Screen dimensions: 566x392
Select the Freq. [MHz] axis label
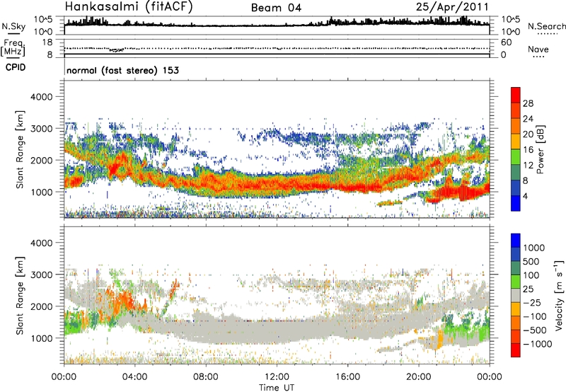tap(13, 48)
